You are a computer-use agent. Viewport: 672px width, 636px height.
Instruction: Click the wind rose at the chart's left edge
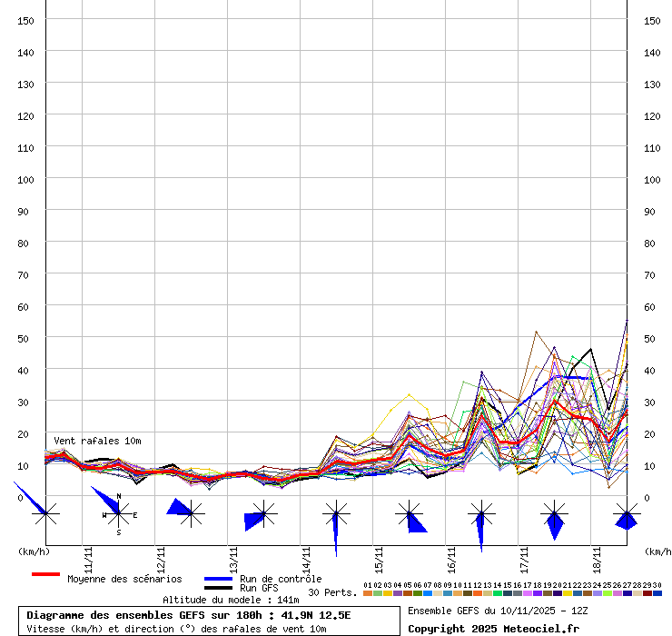coord(45,514)
